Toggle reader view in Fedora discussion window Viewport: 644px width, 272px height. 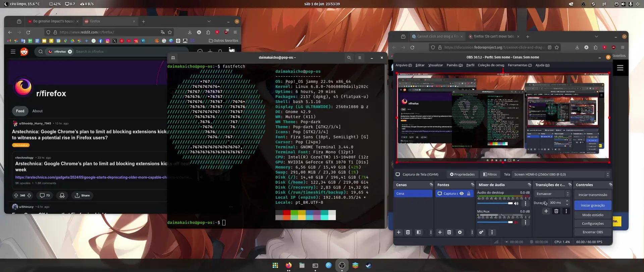coord(549,47)
